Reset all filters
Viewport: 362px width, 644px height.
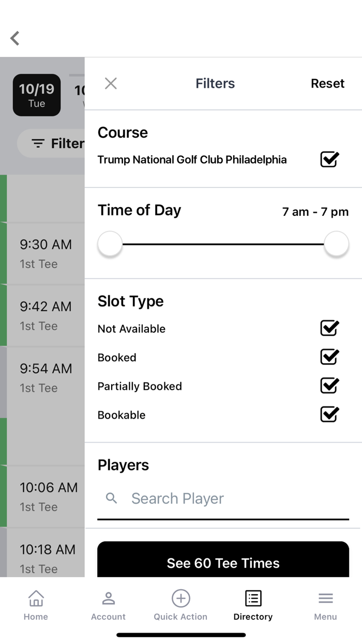[x=327, y=83]
